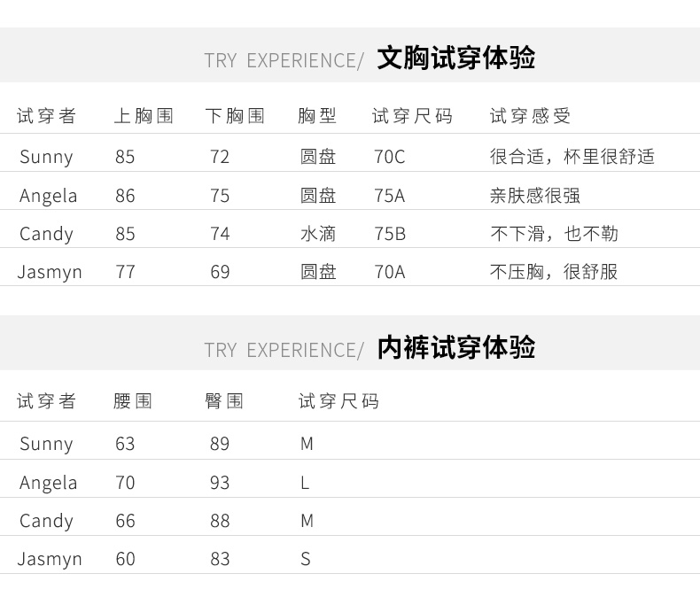Viewport: 700px width, 597px height.
Task: Click the 内裤试穿体验 section heading
Action: [x=455, y=347]
